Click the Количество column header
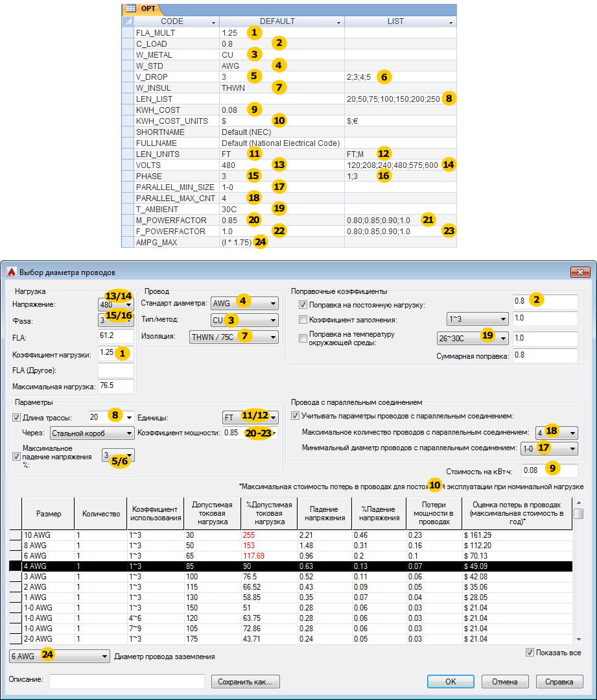 101,513
